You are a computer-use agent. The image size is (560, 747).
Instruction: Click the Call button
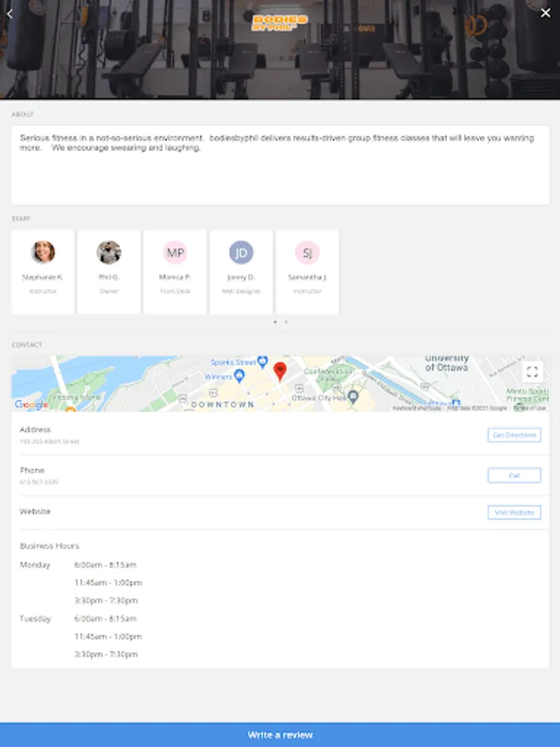tap(514, 476)
